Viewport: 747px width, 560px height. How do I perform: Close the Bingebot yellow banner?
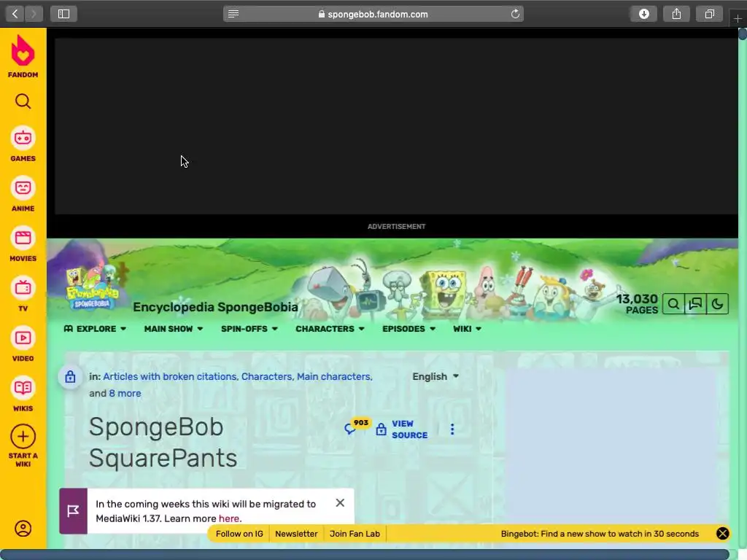point(723,533)
